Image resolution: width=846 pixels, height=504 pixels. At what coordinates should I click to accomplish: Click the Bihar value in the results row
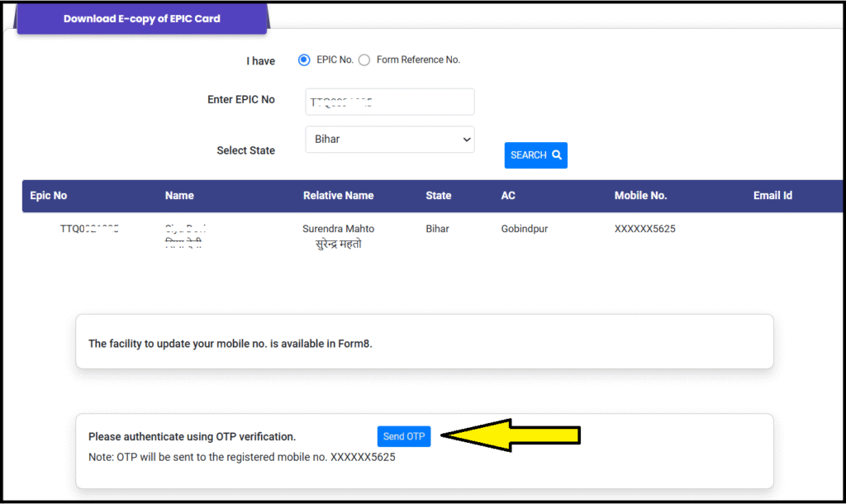(437, 229)
